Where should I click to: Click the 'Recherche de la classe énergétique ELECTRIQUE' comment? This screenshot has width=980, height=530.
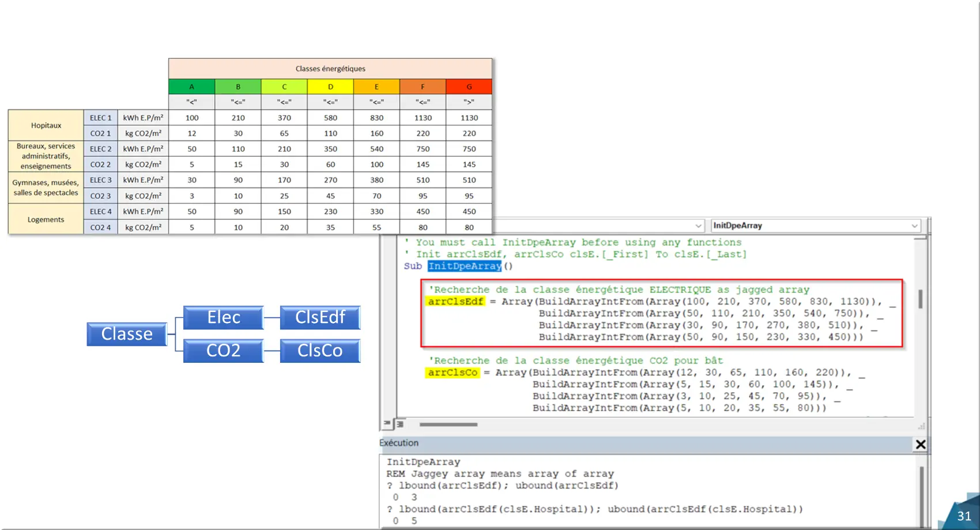coord(619,290)
